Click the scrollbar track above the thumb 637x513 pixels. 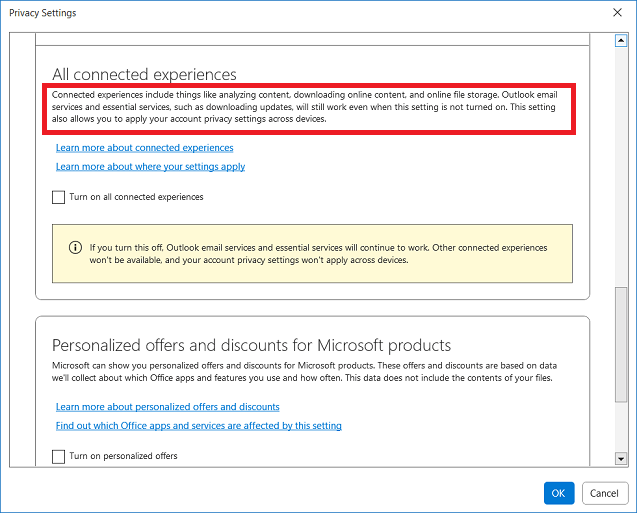[621, 167]
